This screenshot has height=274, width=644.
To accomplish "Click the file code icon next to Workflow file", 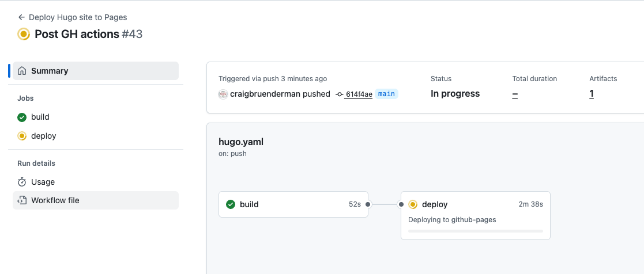I will 22,200.
